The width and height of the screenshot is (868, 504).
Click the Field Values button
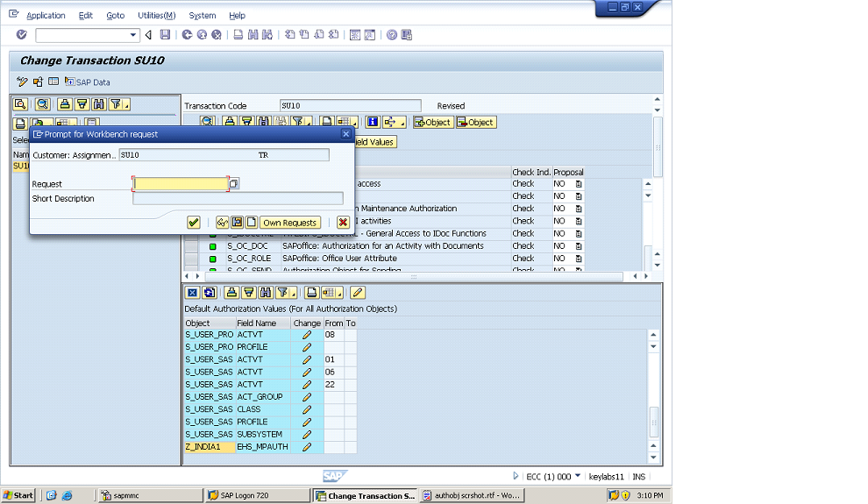coord(374,142)
